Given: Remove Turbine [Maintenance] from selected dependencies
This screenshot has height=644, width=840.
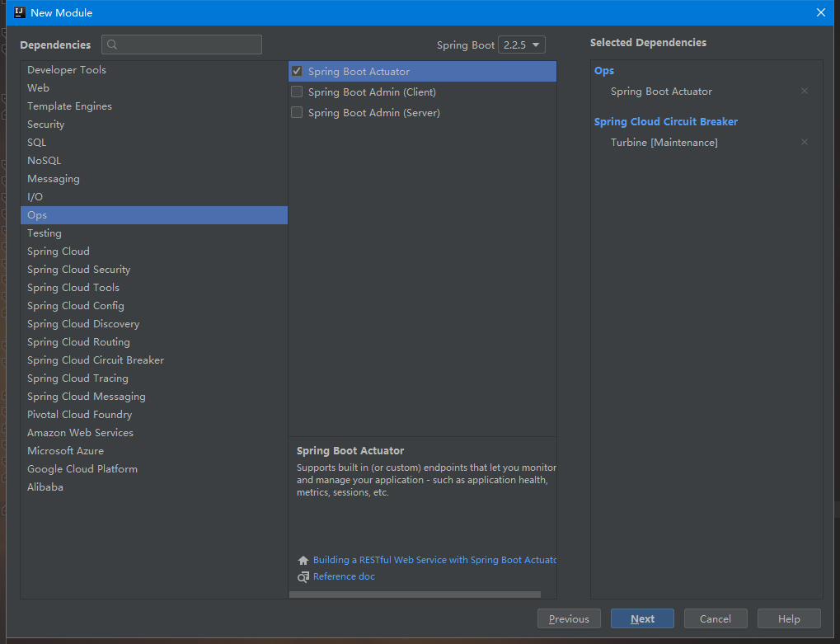Looking at the screenshot, I should point(804,142).
